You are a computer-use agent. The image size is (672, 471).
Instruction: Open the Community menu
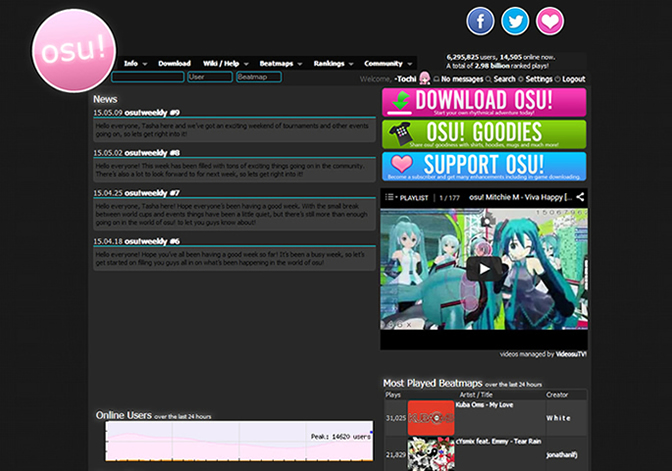tap(384, 63)
